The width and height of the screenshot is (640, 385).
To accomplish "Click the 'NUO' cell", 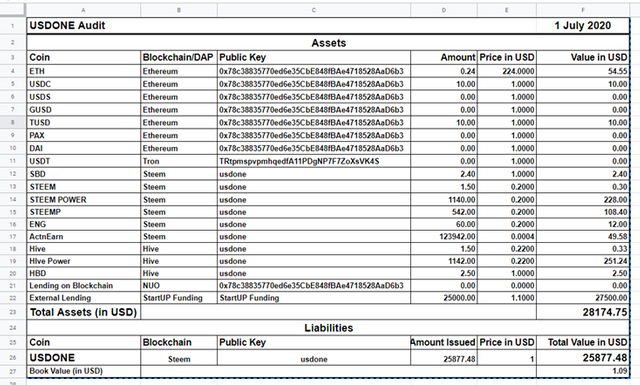I will point(179,285).
